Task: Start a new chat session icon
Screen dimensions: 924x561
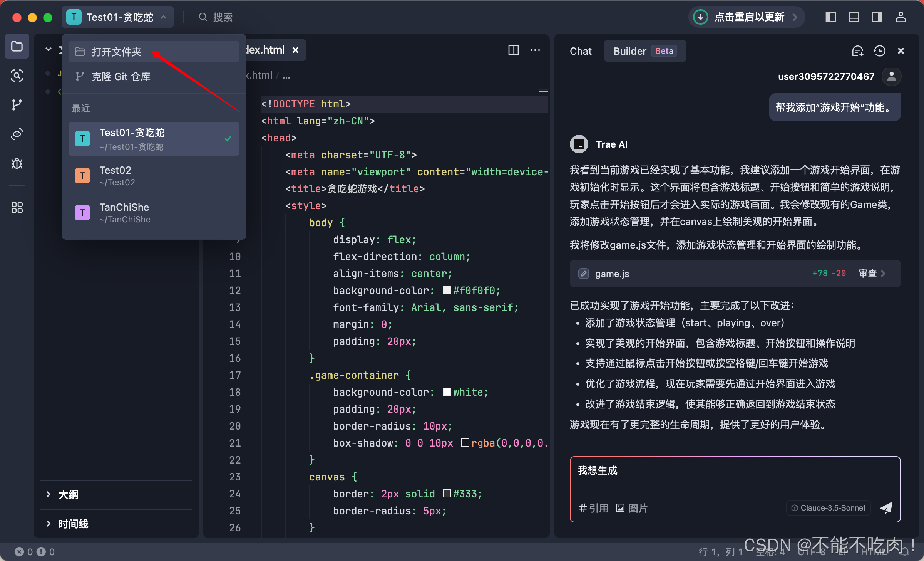Action: 857,51
